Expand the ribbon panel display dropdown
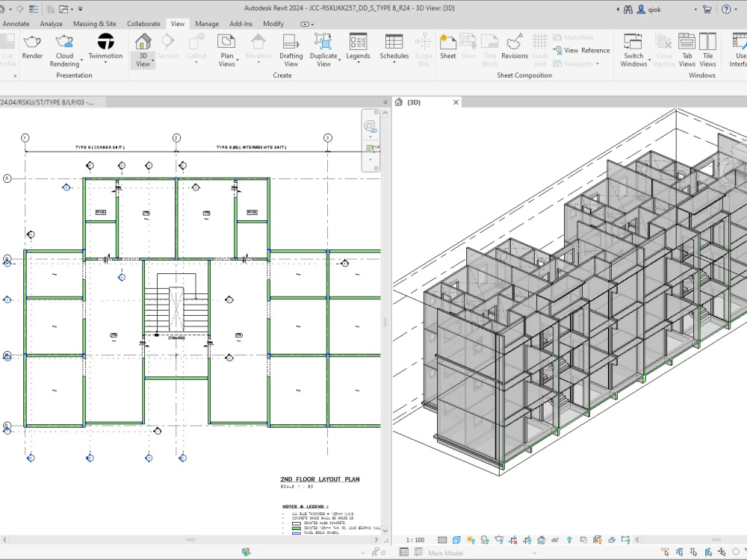 click(307, 24)
